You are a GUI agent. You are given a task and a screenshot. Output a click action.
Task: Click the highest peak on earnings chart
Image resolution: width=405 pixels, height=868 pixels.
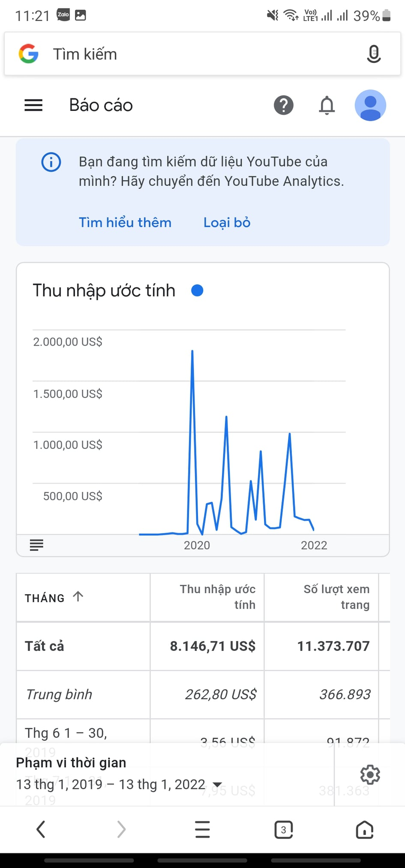point(192,351)
